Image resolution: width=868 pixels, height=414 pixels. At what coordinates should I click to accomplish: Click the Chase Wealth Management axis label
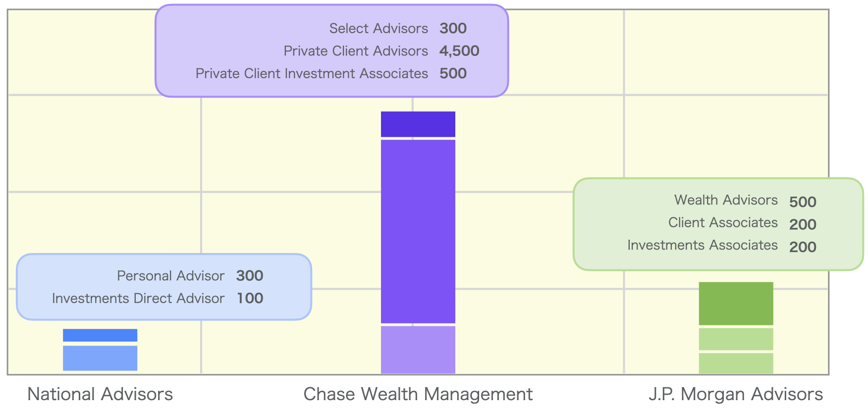[418, 394]
